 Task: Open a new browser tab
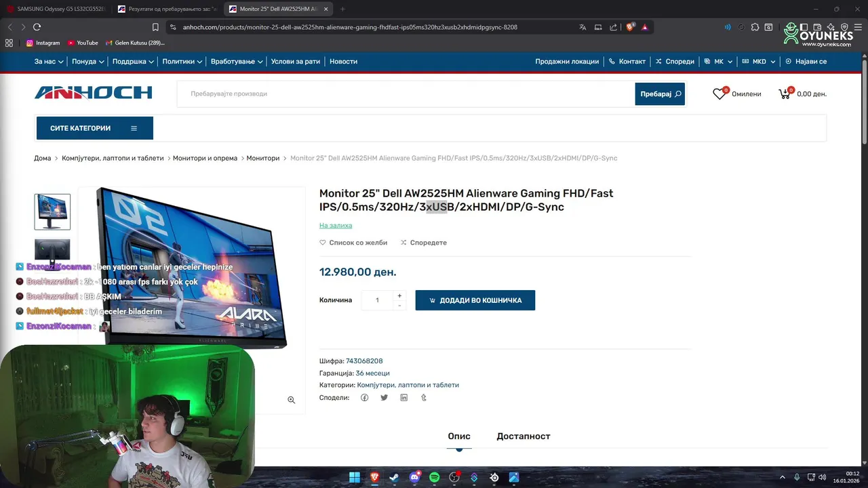tap(342, 9)
